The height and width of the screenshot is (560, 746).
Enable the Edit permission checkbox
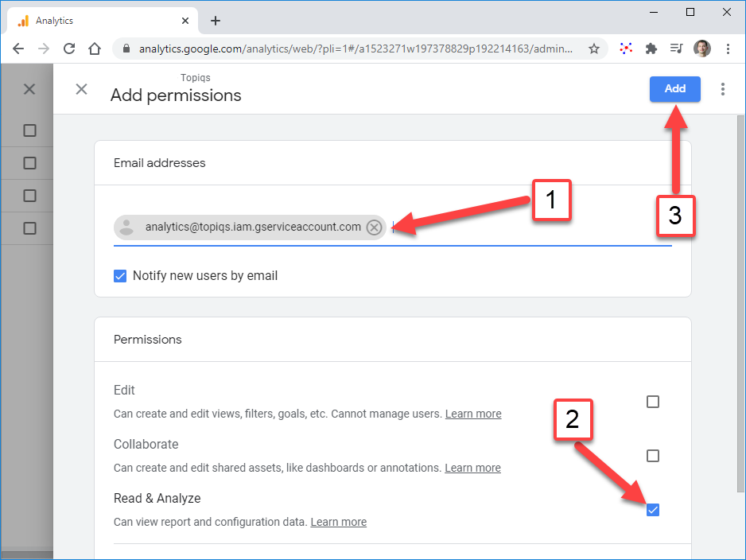pos(653,402)
